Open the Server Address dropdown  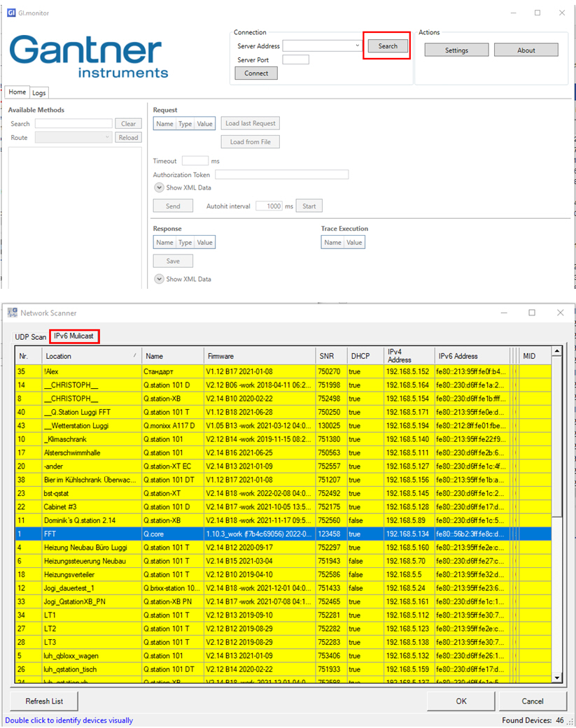(x=357, y=46)
